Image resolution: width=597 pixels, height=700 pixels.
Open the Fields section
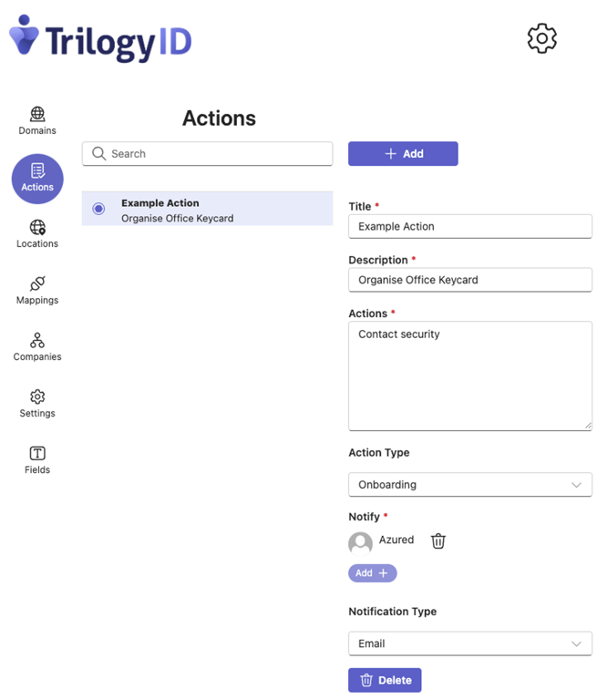coord(37,459)
